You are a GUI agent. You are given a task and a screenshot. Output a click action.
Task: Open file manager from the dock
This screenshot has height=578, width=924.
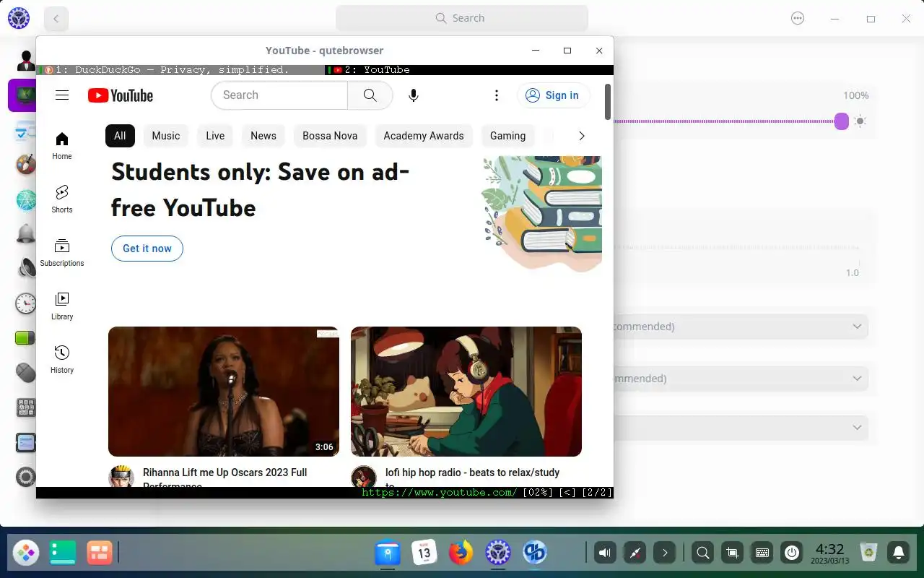(388, 553)
